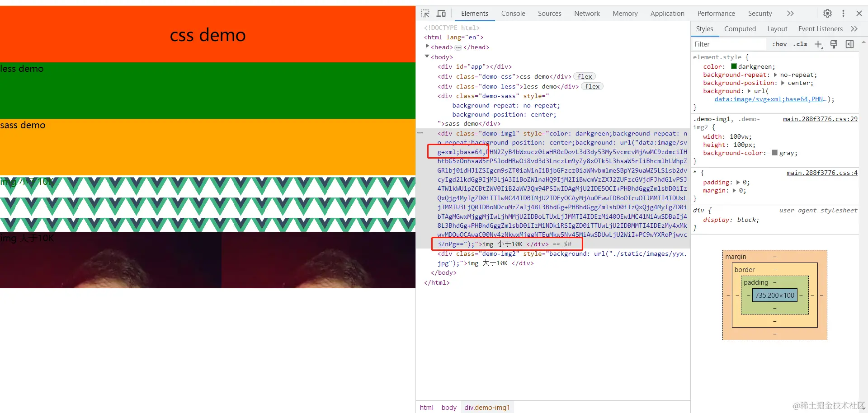This screenshot has width=868, height=413.
Task: Select the demo-less div node
Action: pos(508,86)
